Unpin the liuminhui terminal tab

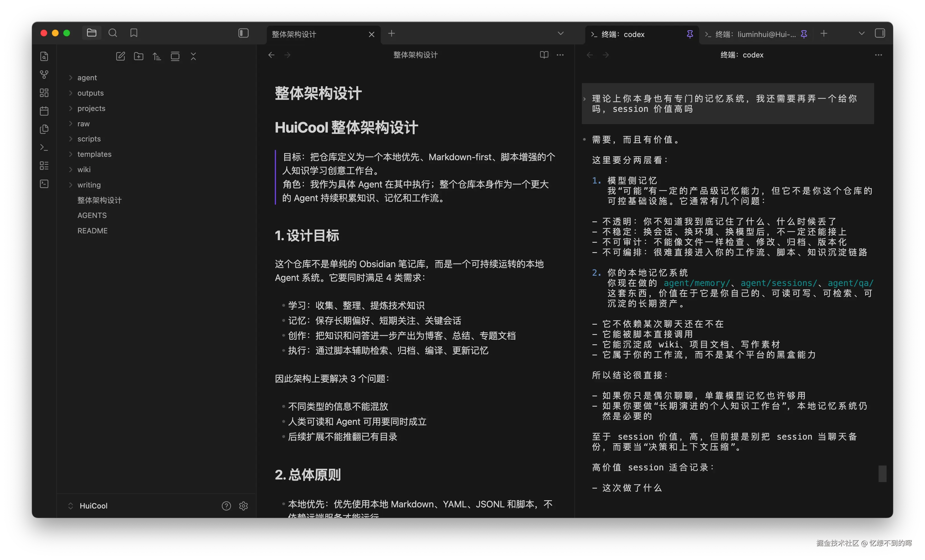[804, 34]
